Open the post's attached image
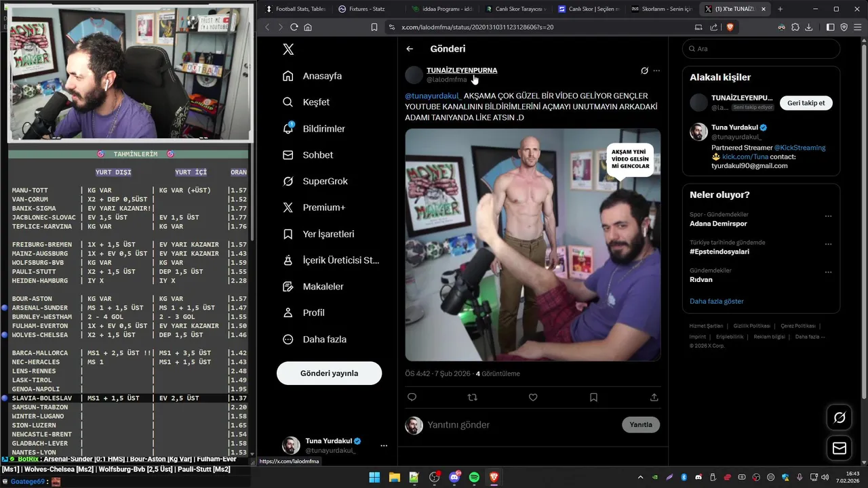The width and height of the screenshot is (868, 488). 533,245
